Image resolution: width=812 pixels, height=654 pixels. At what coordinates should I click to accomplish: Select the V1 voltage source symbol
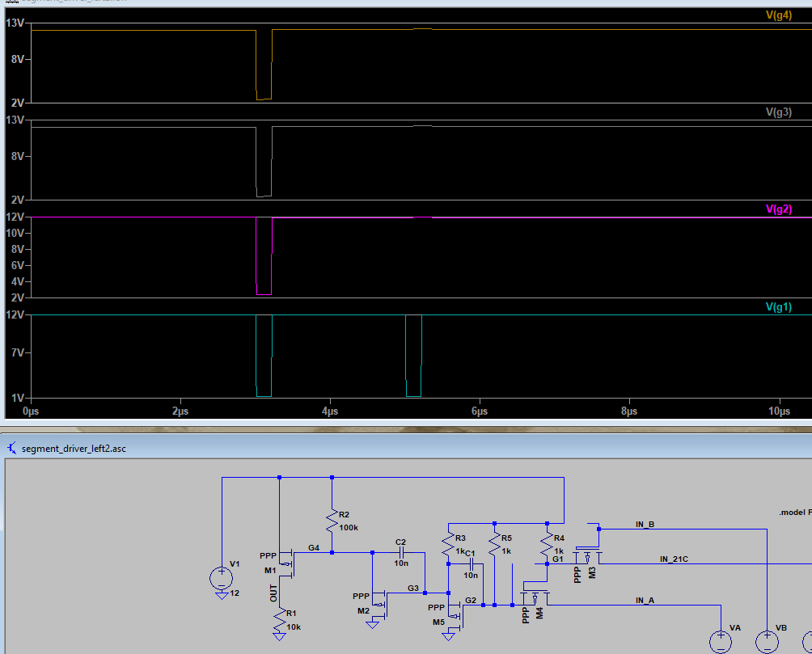click(221, 578)
